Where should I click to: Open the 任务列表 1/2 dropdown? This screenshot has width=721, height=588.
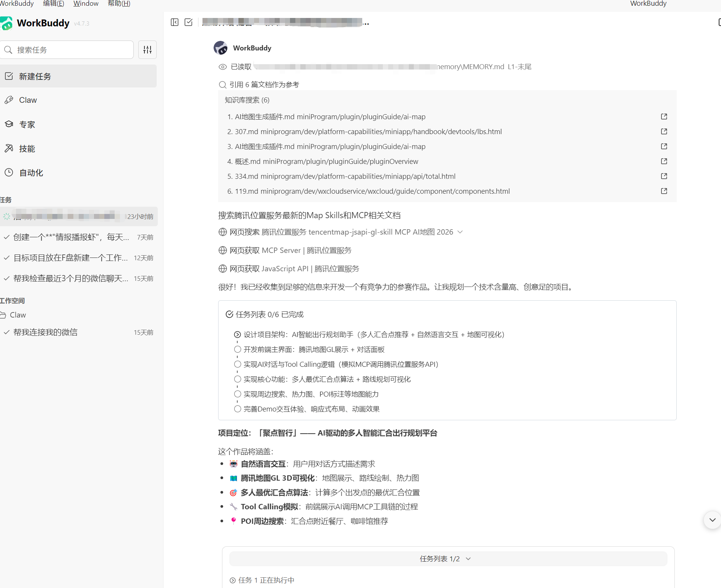(468, 559)
